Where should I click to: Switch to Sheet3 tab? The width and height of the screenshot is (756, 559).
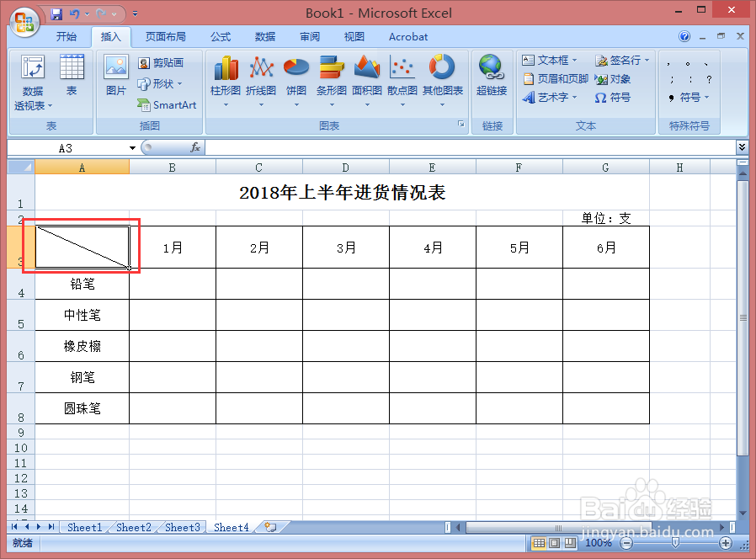(182, 528)
